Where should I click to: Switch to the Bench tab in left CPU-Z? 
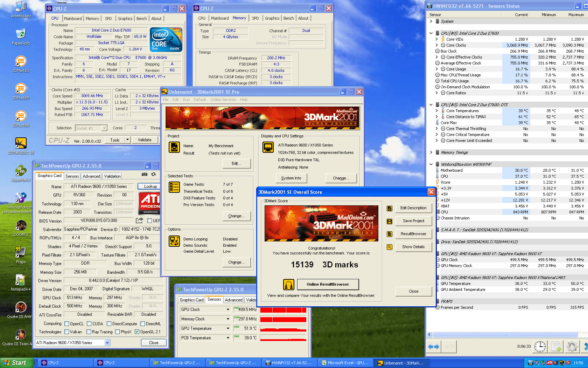pos(142,19)
